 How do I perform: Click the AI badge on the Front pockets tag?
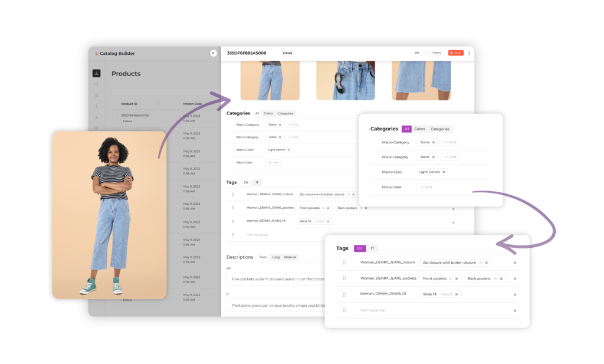(451, 278)
